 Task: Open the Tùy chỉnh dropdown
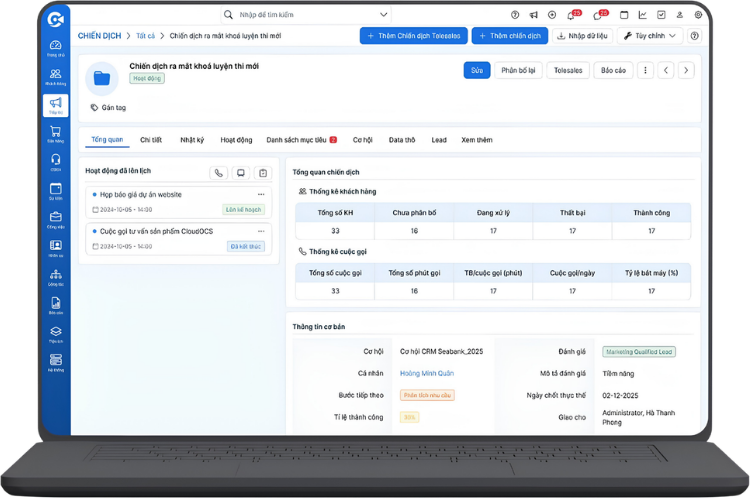pyautogui.click(x=645, y=35)
